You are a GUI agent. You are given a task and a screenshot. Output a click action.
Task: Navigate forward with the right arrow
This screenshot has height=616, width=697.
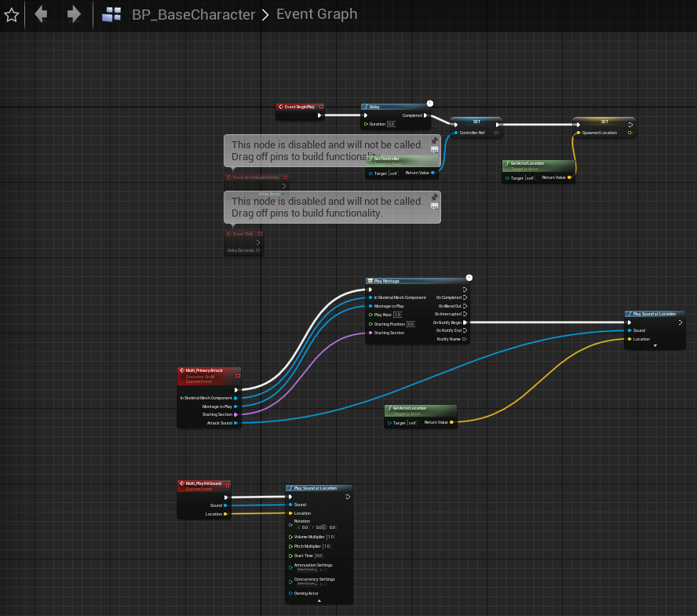point(74,14)
